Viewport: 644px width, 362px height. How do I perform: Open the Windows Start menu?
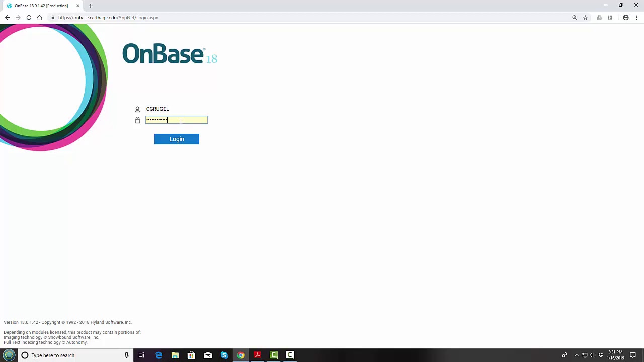(9, 355)
